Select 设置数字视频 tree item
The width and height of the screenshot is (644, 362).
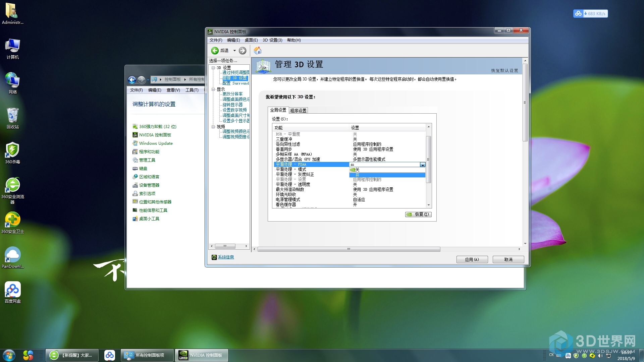(235, 110)
